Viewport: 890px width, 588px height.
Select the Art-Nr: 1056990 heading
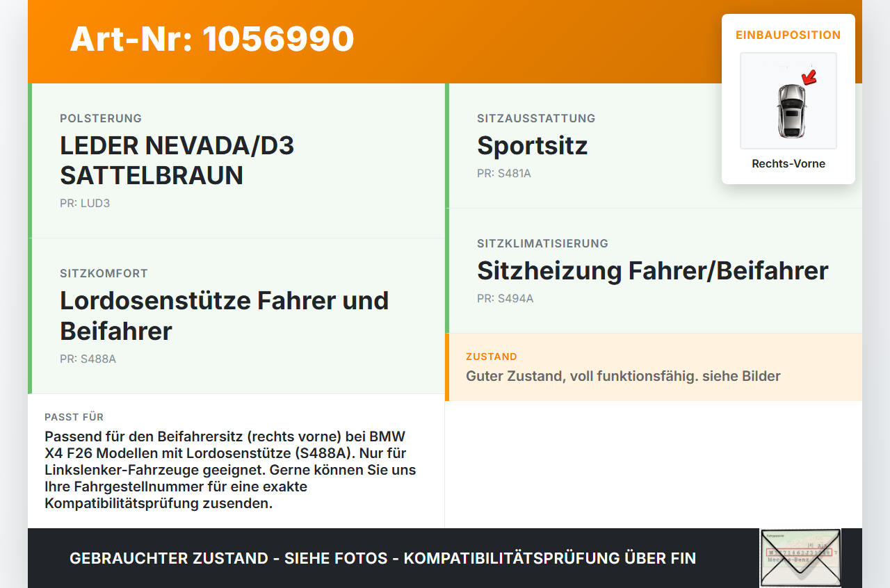212,39
